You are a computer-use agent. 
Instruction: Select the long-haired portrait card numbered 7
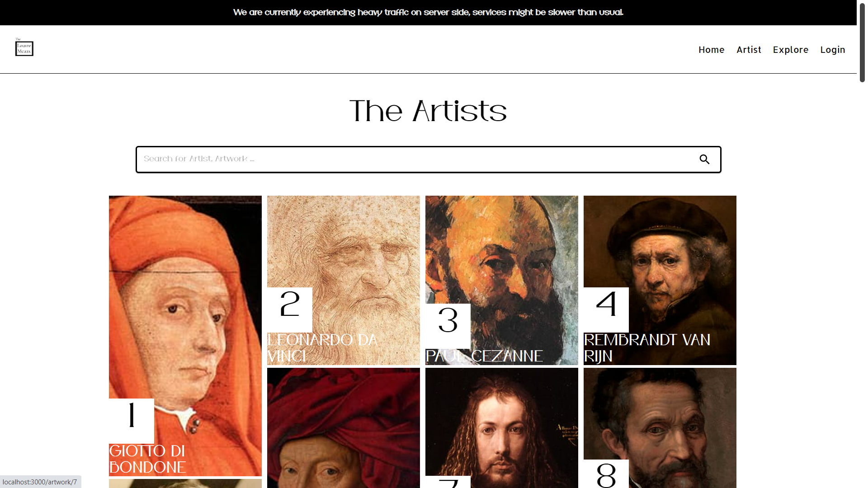(x=502, y=428)
